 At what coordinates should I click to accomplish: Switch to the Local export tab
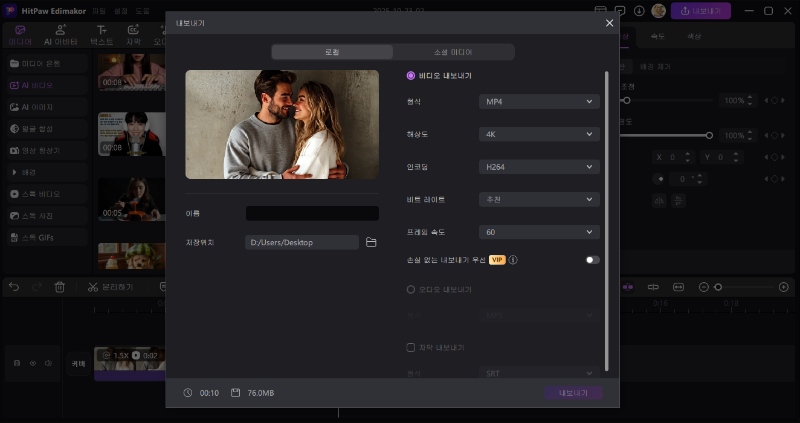(332, 52)
